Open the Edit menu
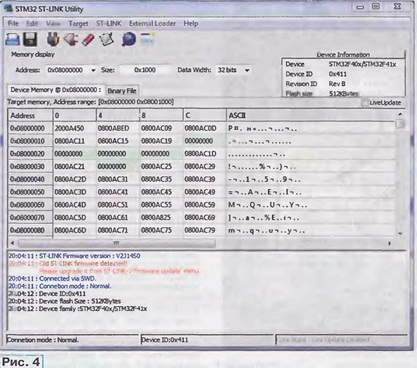417x368 pixels. (x=32, y=23)
